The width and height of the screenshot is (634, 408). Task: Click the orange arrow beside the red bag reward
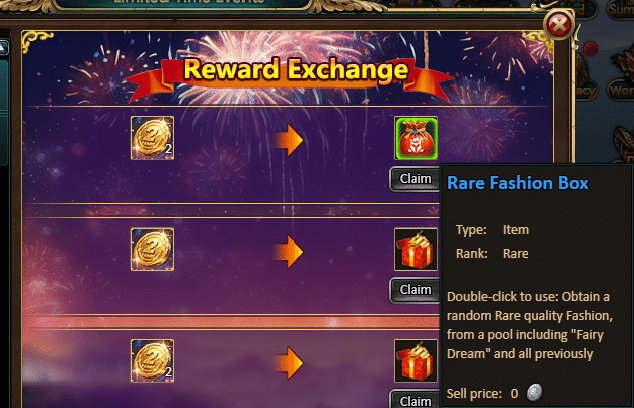click(x=289, y=140)
